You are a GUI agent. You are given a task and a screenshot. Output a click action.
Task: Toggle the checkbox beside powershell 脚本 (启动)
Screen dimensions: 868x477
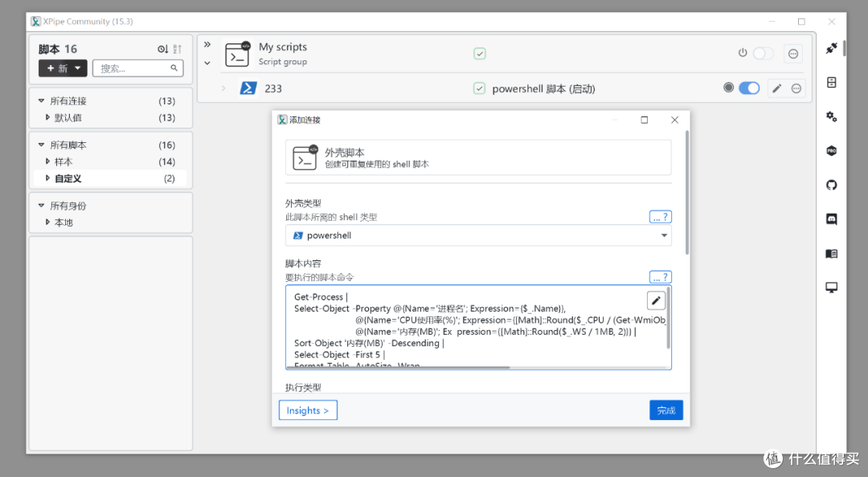[x=479, y=88]
